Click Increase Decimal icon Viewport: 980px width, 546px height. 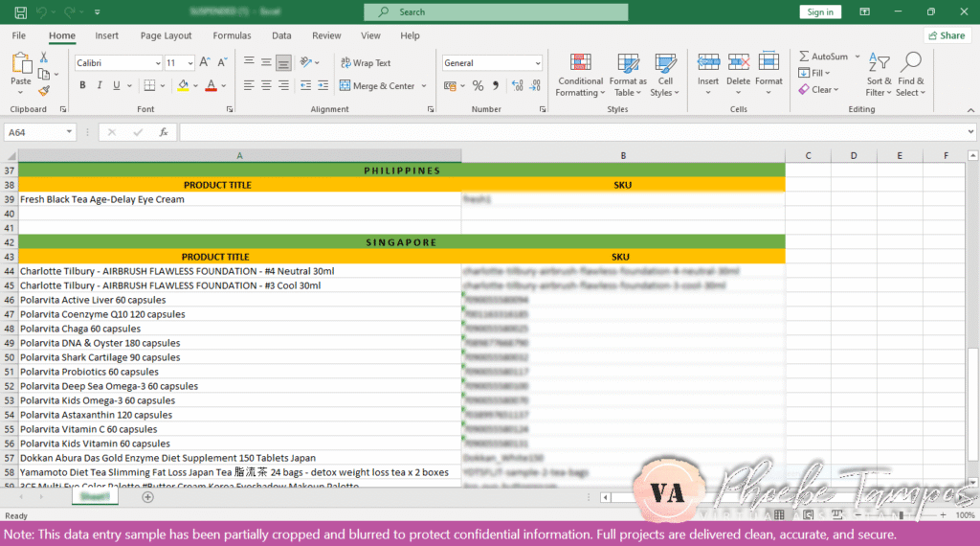click(x=517, y=85)
